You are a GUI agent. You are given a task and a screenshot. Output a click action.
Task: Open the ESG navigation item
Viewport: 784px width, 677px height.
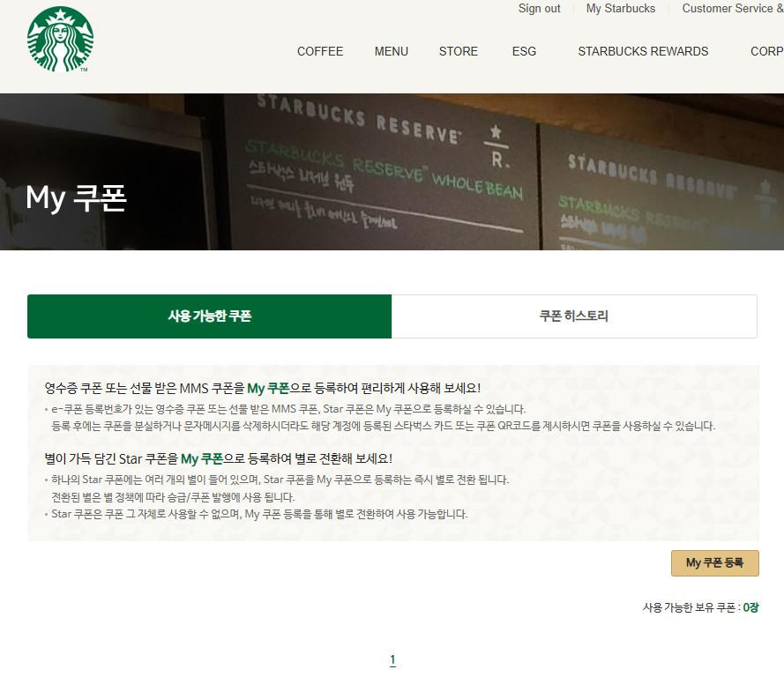(524, 51)
